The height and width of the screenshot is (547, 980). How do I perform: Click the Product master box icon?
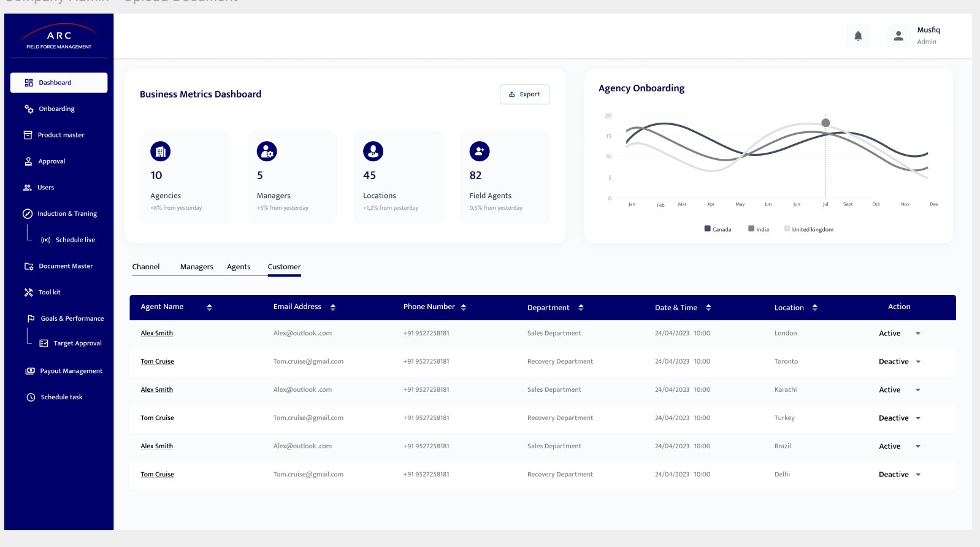pyautogui.click(x=28, y=135)
